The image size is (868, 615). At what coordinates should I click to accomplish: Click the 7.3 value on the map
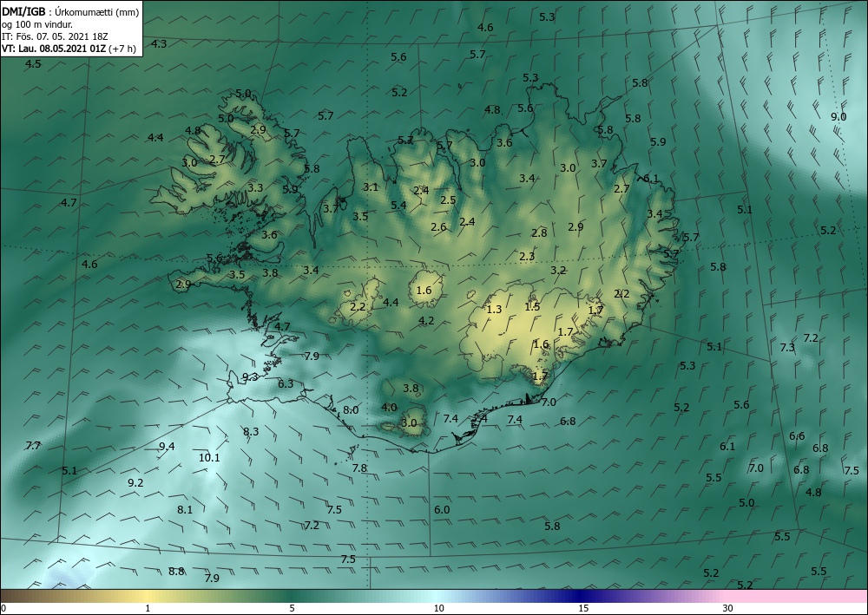pos(788,348)
